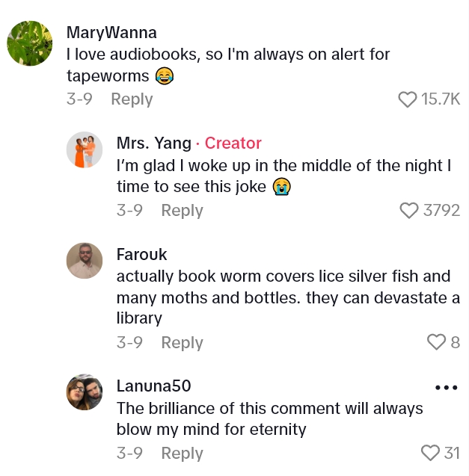Open MaryWanna username link
The height and width of the screenshot is (476, 469).
pos(111,33)
